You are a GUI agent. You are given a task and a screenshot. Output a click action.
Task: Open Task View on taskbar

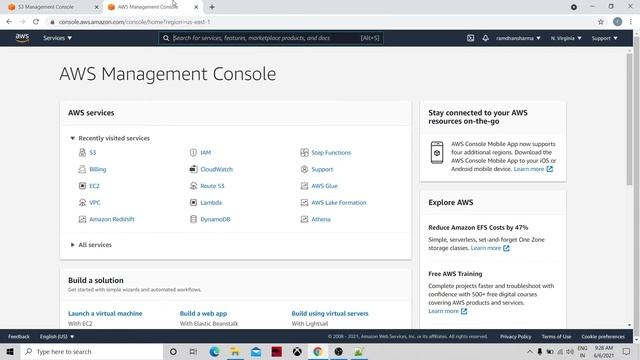tap(193, 351)
